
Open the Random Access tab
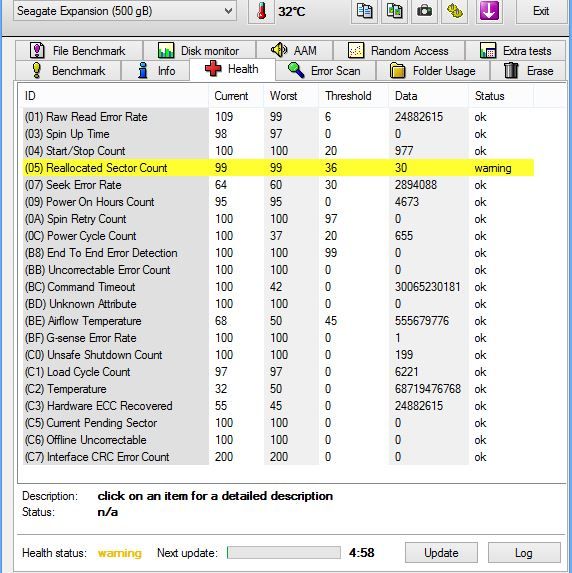[399, 50]
